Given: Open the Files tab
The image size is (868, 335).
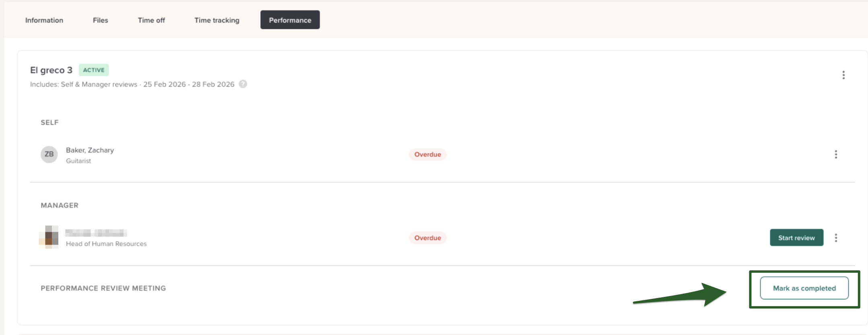Looking at the screenshot, I should [100, 20].
